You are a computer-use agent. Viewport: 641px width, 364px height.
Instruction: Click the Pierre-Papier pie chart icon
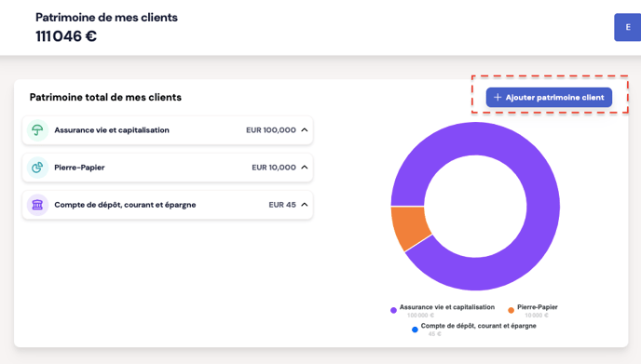[37, 168]
